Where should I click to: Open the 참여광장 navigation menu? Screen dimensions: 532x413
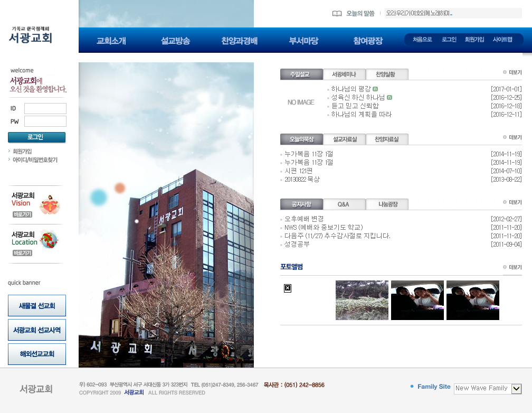click(x=368, y=41)
